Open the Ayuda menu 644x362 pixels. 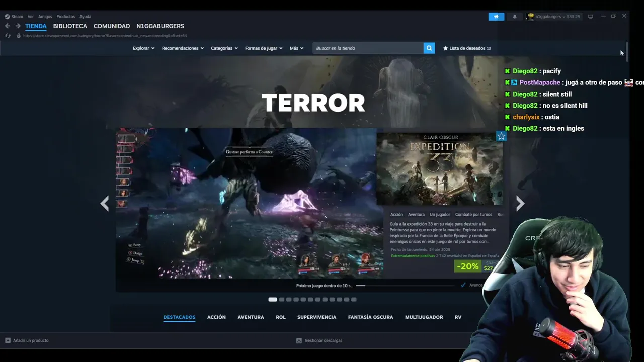[85, 17]
